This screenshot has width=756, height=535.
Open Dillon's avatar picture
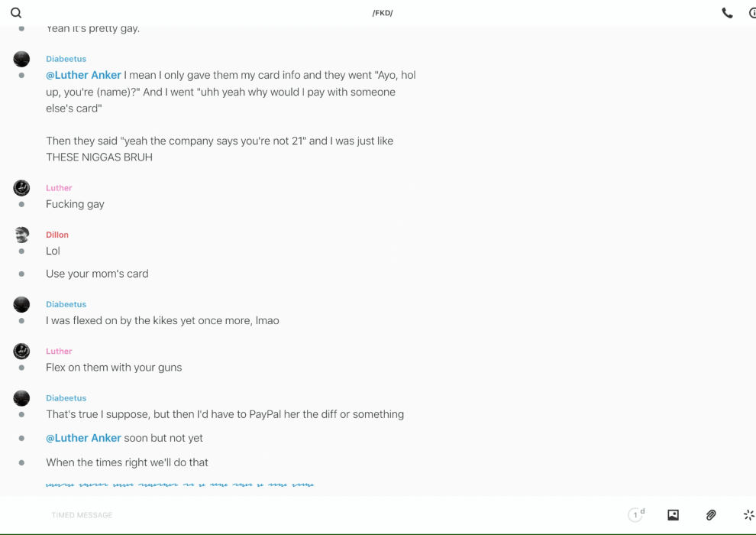(x=21, y=235)
